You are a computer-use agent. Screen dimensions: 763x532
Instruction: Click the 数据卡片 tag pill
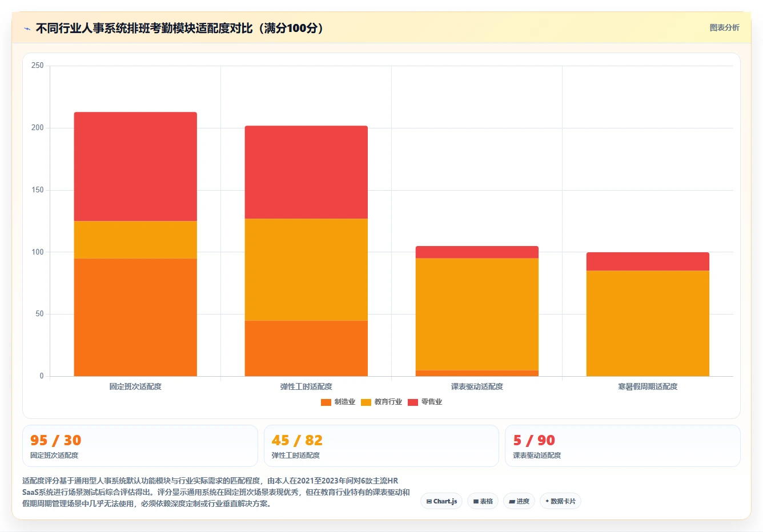[x=560, y=501]
